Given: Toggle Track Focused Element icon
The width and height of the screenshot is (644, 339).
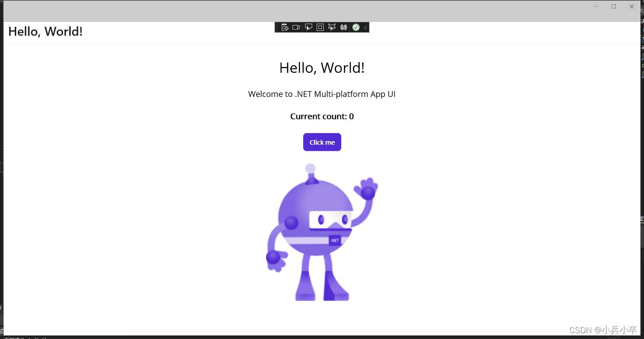Looking at the screenshot, I should pyautogui.click(x=332, y=27).
